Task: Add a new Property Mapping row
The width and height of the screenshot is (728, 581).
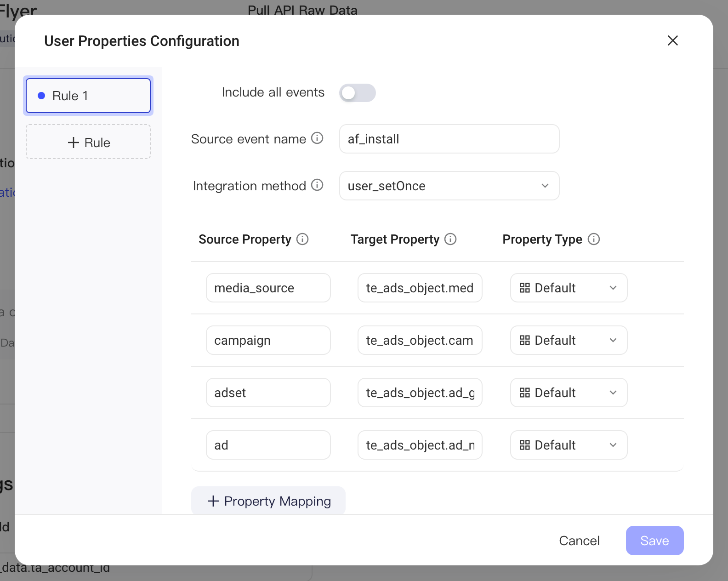Action: coord(268,501)
